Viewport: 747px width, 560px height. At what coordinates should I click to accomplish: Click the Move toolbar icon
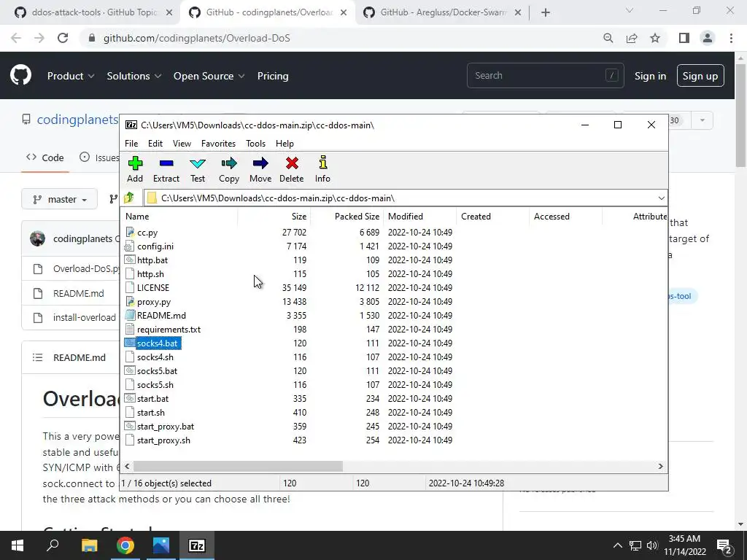260,169
